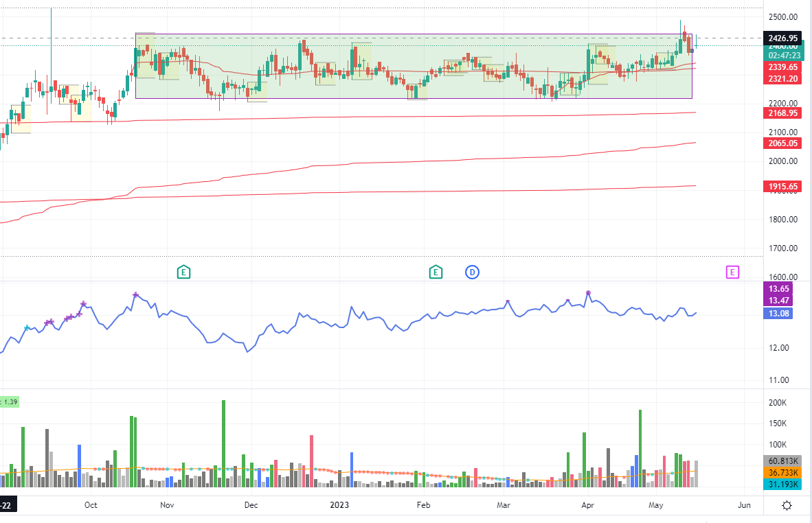Expand the 60.813K volume legend value

(x=782, y=461)
